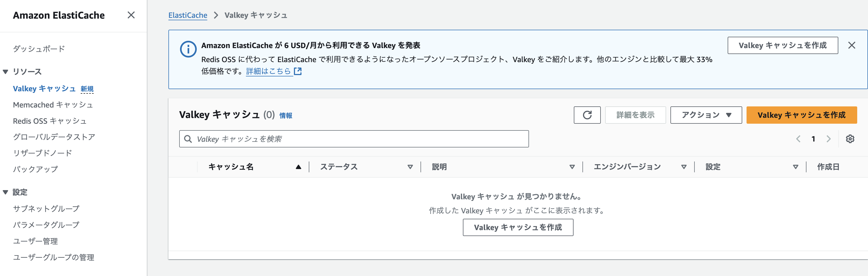Dismiss the Valkey announcement banner
The image size is (868, 276).
click(852, 45)
